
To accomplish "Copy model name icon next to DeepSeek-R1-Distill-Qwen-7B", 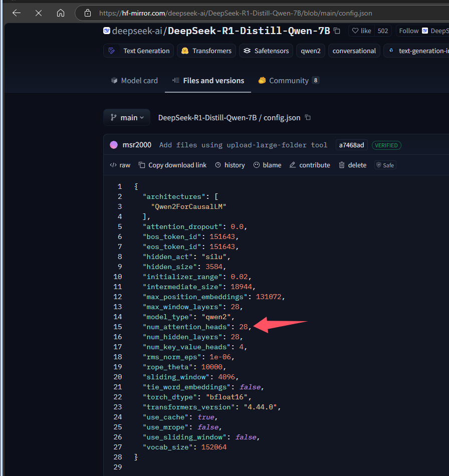I will click(x=337, y=31).
